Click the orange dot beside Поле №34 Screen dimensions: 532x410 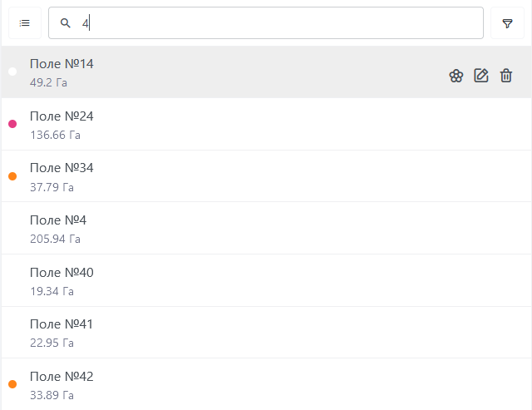pos(12,176)
